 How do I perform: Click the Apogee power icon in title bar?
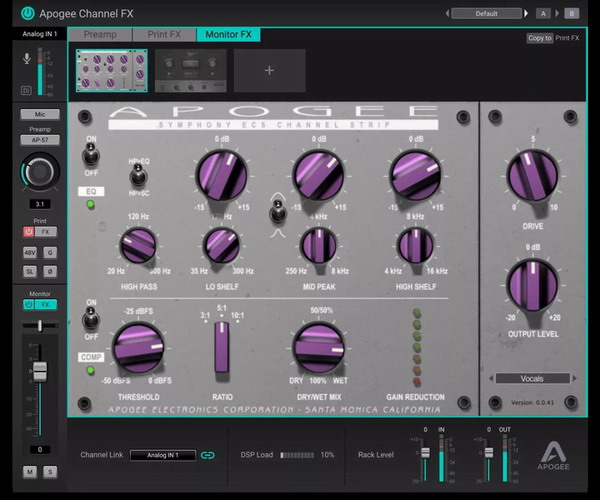[27, 13]
